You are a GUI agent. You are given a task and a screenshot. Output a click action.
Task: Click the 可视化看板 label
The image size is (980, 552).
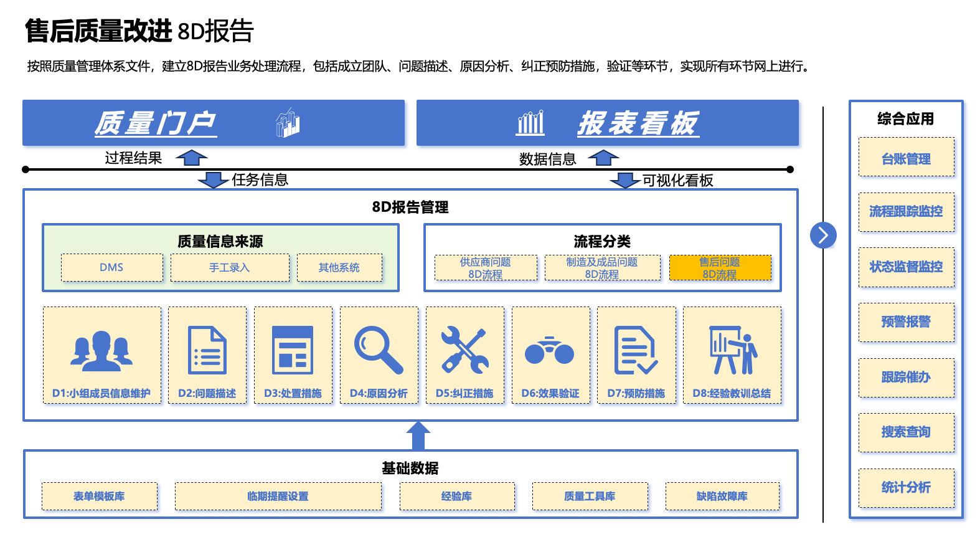[x=678, y=180]
